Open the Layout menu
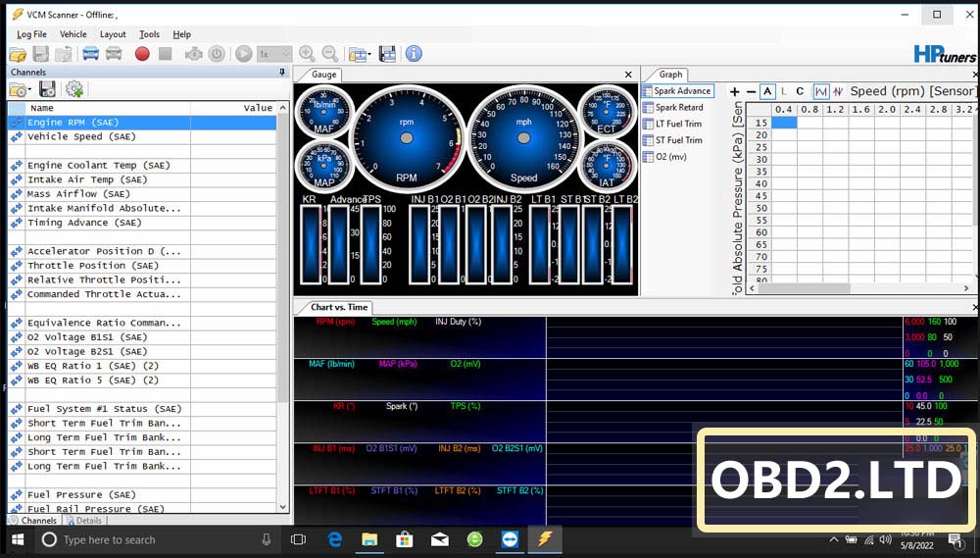This screenshot has height=558, width=980. pos(113,34)
